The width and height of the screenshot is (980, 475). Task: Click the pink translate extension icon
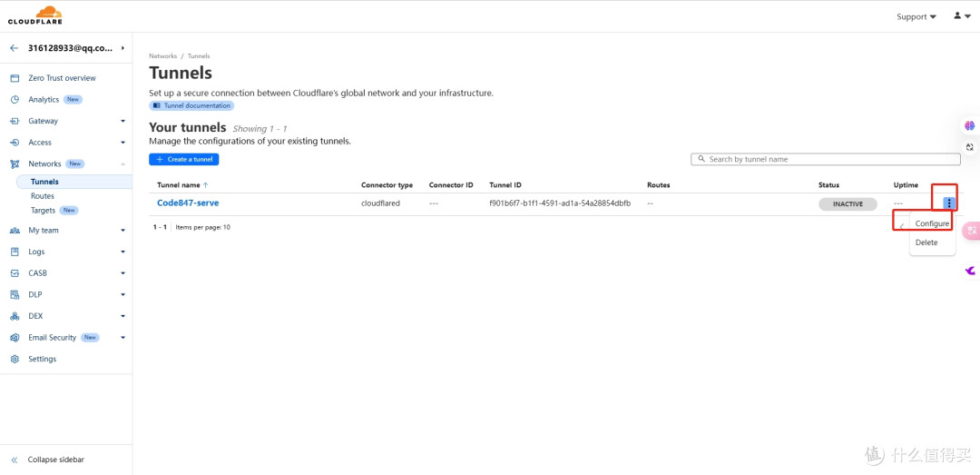click(971, 231)
